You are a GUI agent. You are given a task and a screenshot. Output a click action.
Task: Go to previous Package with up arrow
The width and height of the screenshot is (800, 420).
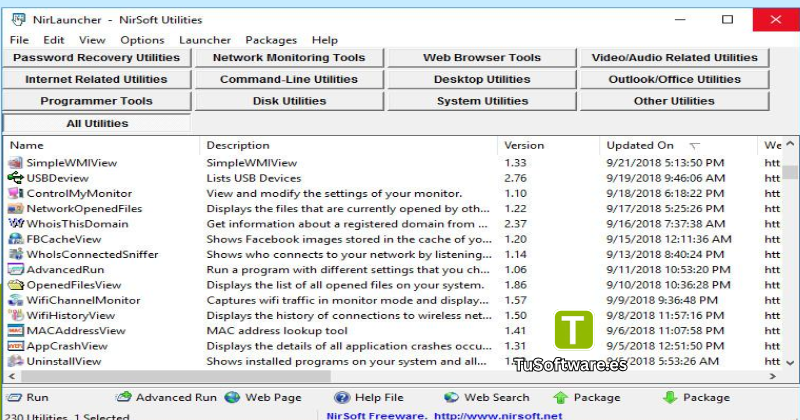coord(587,397)
